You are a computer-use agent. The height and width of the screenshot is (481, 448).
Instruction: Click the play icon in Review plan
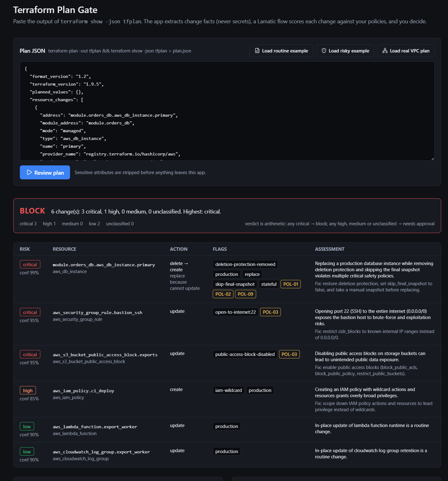click(29, 173)
